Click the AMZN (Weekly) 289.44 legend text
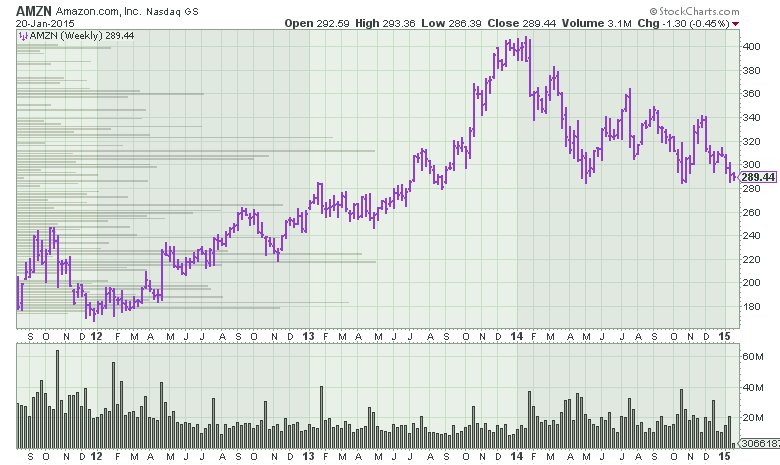This screenshot has width=780, height=465. (x=82, y=36)
